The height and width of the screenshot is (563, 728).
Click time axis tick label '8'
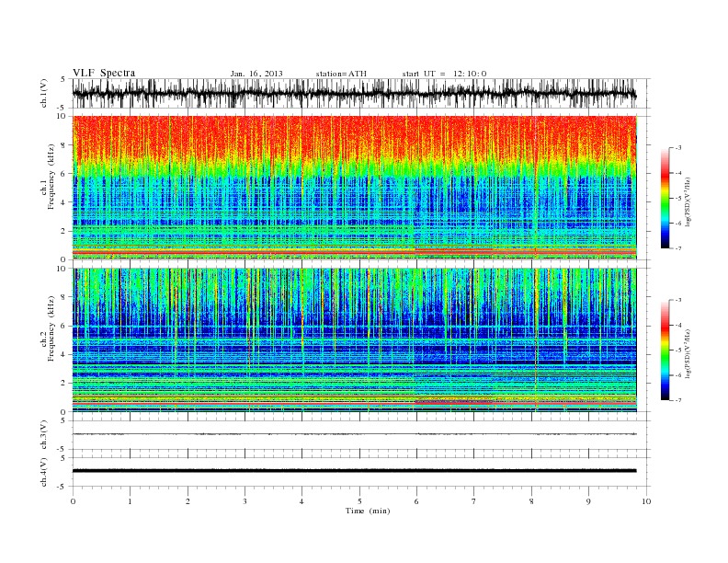pyautogui.click(x=531, y=501)
